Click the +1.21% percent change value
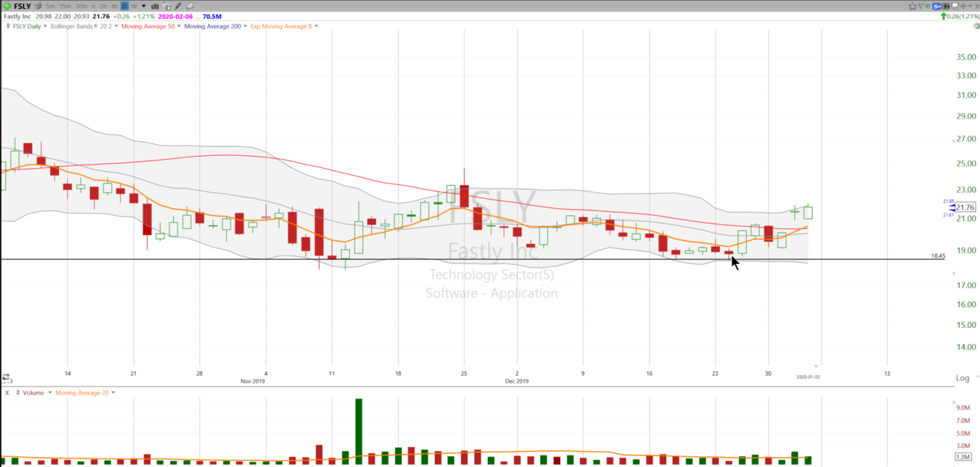Viewport: 980px width, 467px height. click(x=144, y=16)
